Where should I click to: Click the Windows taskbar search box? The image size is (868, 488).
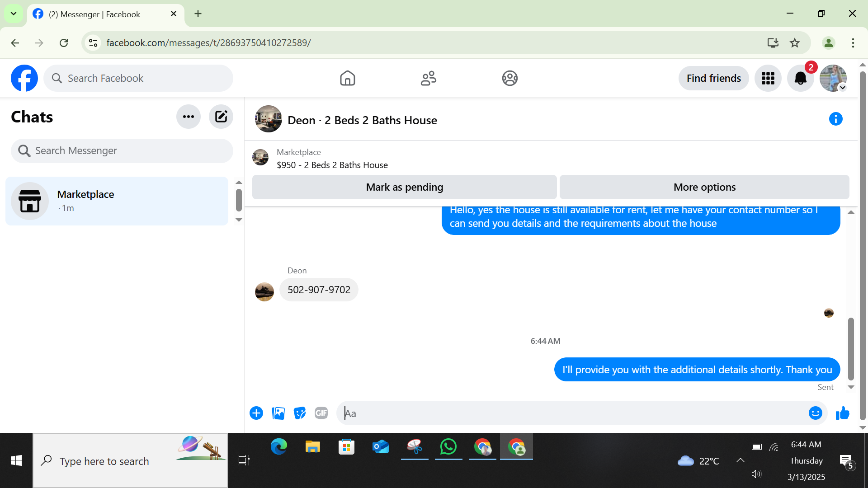(x=130, y=460)
